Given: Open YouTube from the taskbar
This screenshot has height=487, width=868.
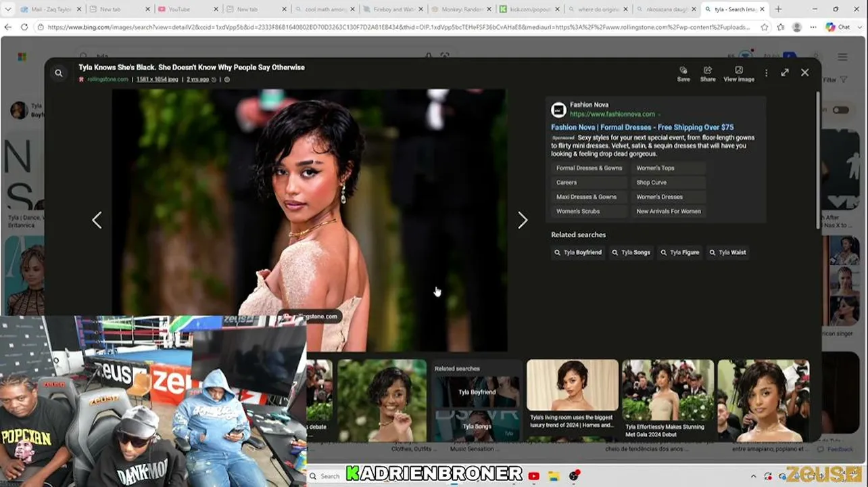Looking at the screenshot, I should [x=534, y=476].
